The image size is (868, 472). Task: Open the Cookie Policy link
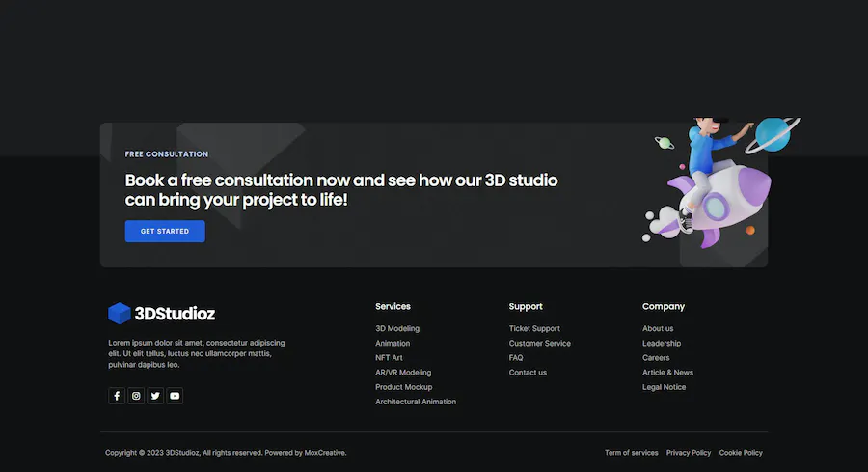coord(741,453)
